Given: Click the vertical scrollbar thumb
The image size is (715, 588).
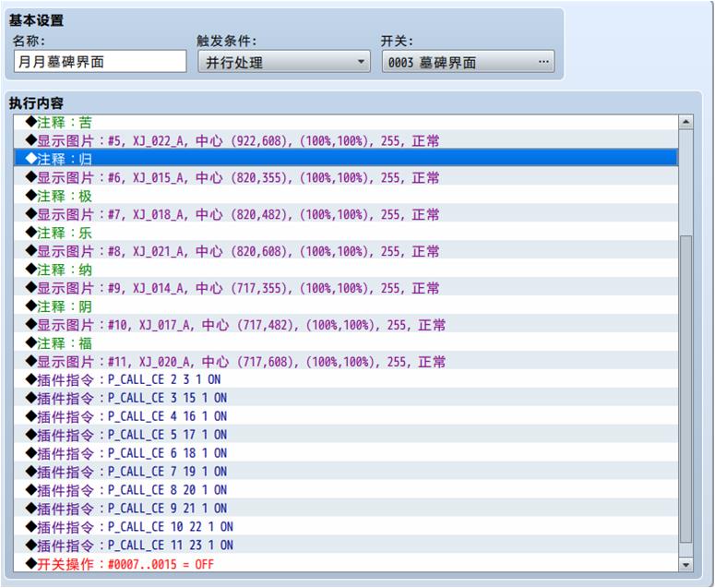Looking at the screenshot, I should pyautogui.click(x=685, y=390).
